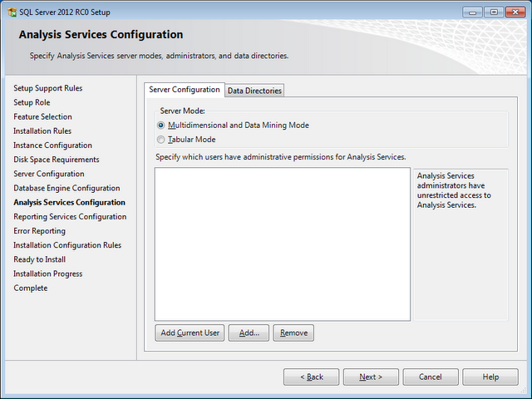
Task: Open the Server Configuration tab
Action: point(185,90)
